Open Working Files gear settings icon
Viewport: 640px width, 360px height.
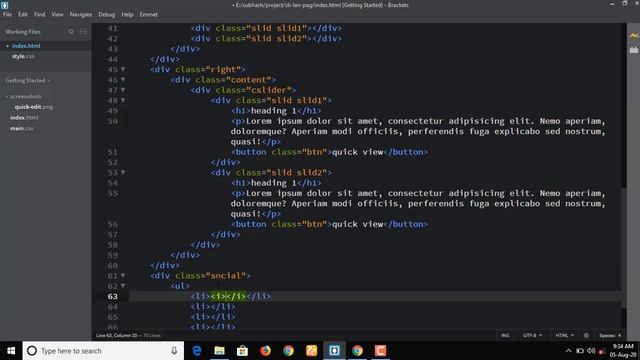[x=71, y=31]
